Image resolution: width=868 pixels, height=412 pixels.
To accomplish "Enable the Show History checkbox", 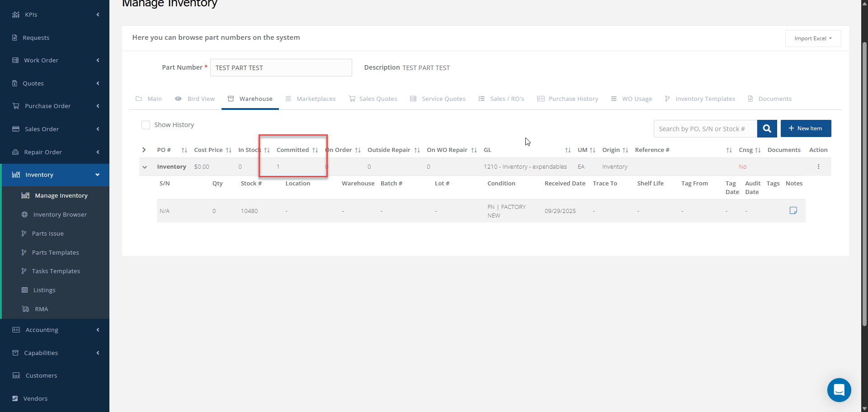I will [146, 125].
